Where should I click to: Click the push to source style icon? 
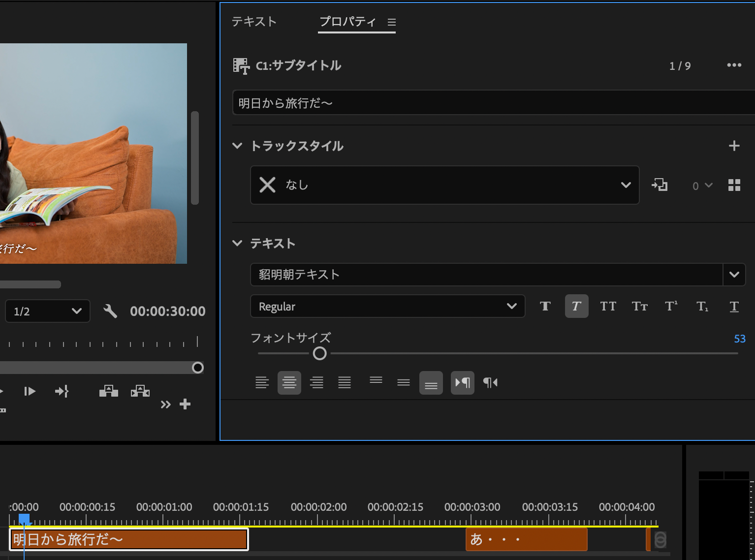click(660, 185)
